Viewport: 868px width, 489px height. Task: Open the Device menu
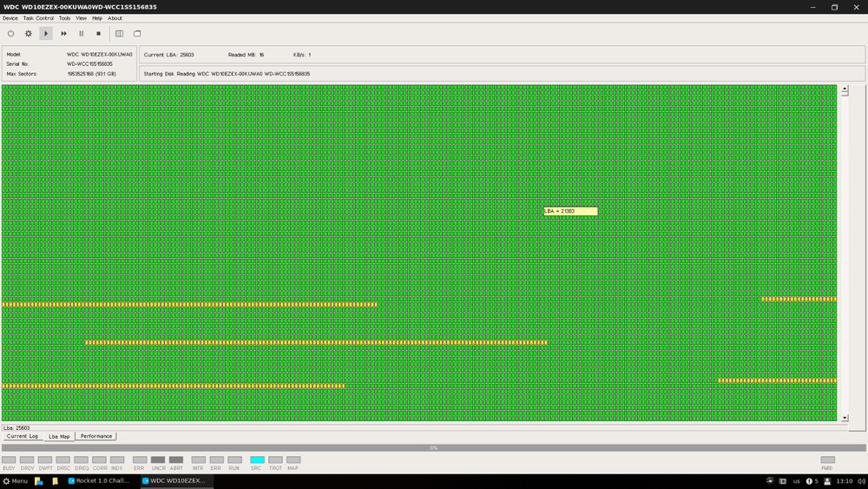(10, 18)
